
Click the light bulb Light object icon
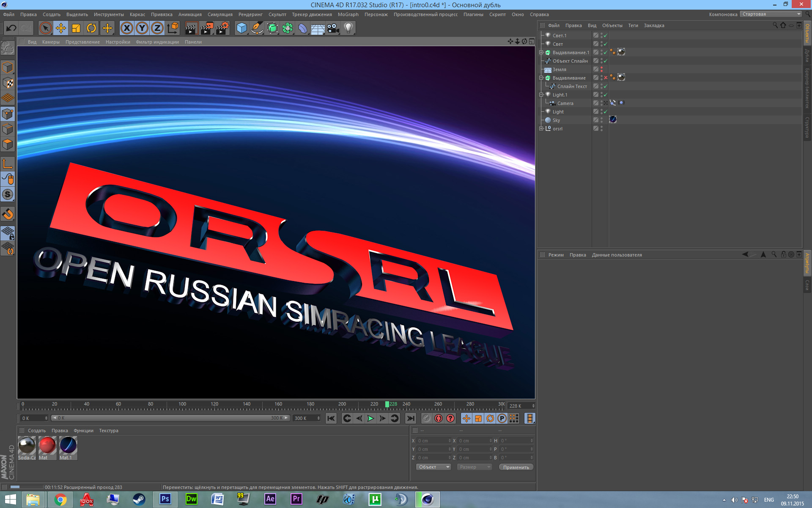pos(348,28)
